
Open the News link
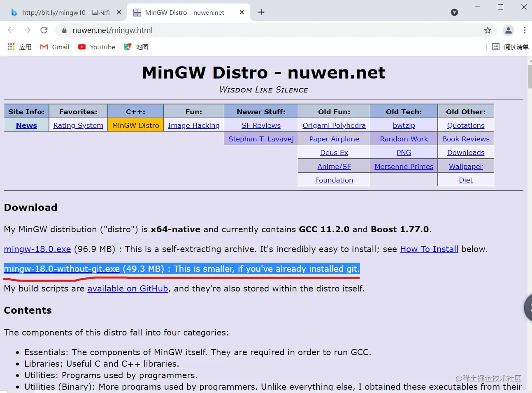(26, 125)
